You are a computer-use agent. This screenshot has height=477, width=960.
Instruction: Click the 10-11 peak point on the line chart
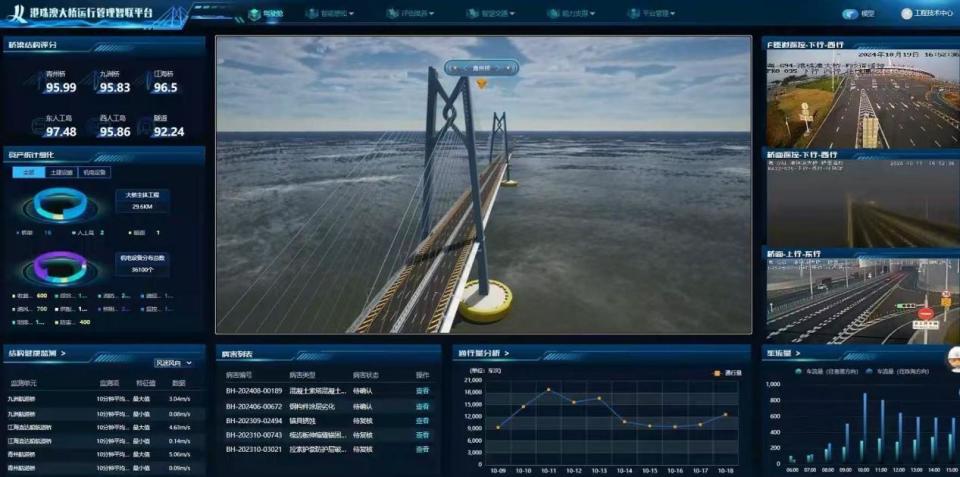coord(548,389)
